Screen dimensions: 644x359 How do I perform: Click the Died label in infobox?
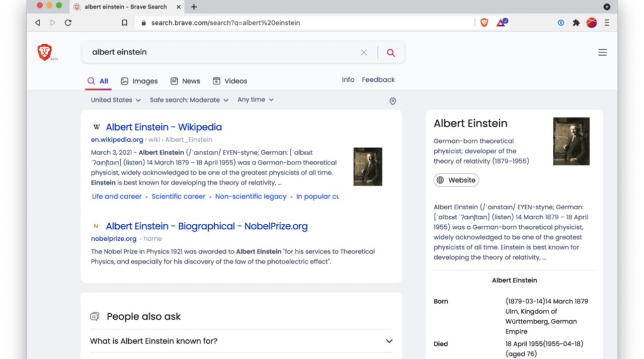click(441, 344)
